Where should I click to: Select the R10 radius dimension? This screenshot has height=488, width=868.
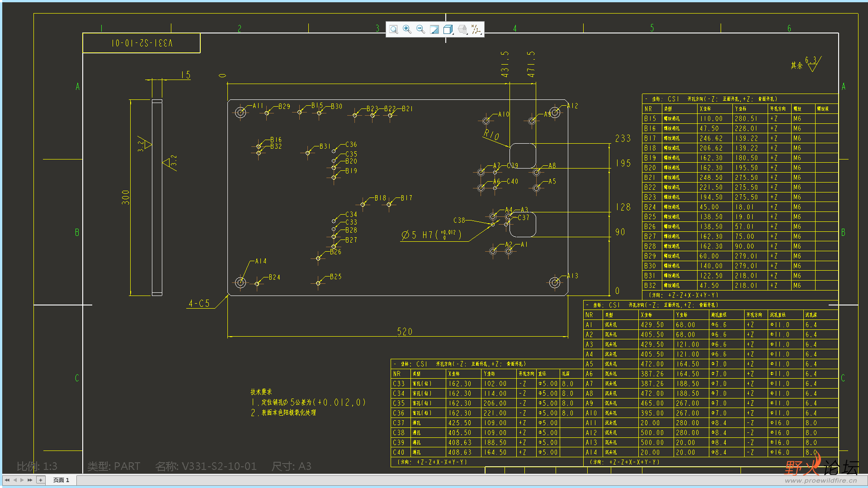click(491, 134)
